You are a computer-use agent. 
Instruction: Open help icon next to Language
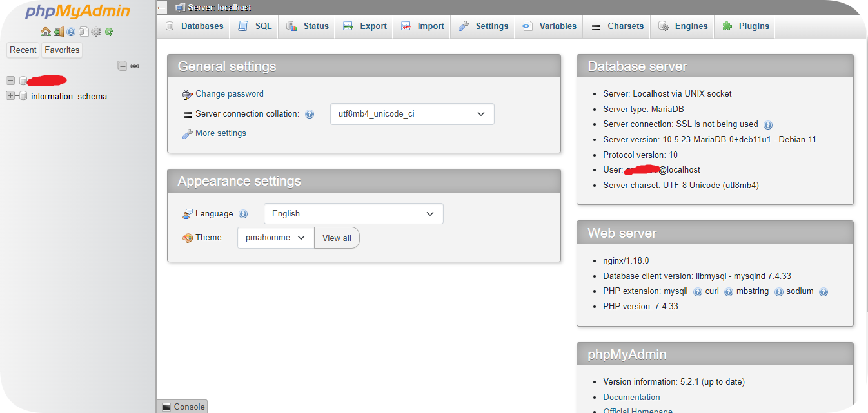click(x=243, y=214)
